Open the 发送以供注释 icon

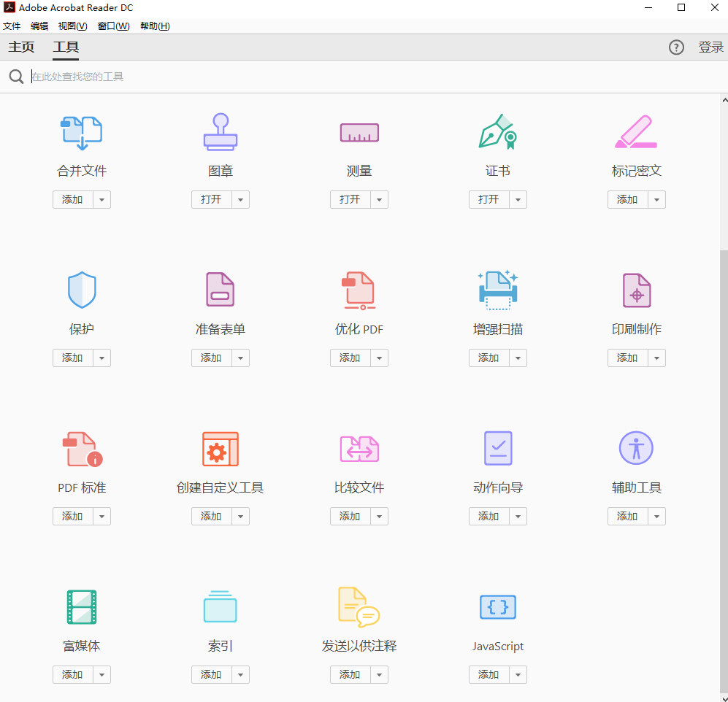pyautogui.click(x=359, y=607)
